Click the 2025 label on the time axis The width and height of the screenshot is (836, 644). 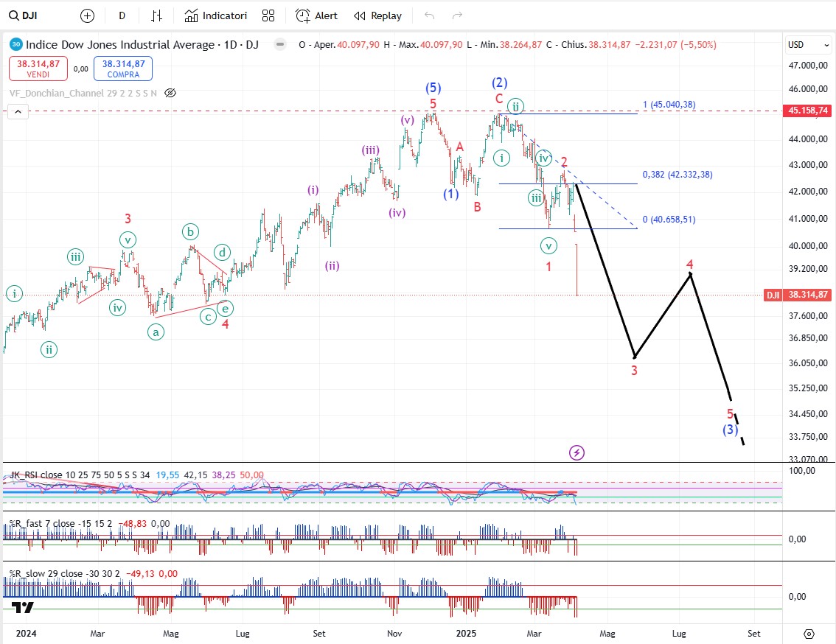tap(466, 634)
